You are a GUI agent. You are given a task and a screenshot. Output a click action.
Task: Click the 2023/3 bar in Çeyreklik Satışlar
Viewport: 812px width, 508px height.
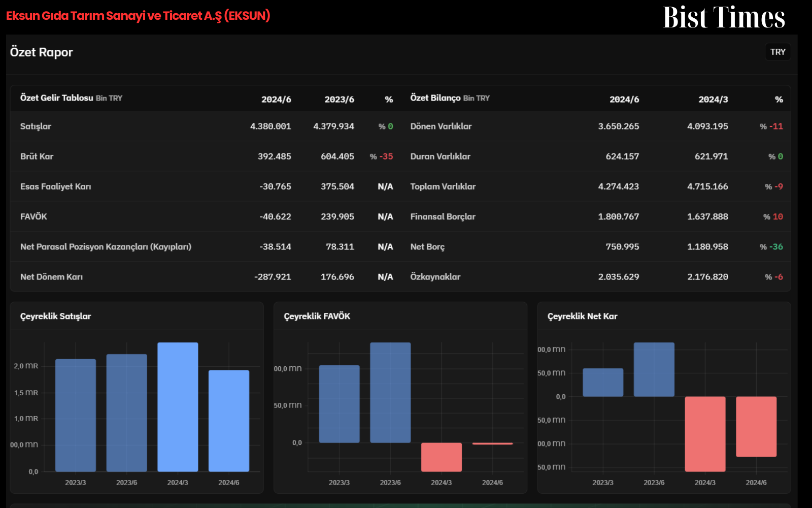[76, 415]
